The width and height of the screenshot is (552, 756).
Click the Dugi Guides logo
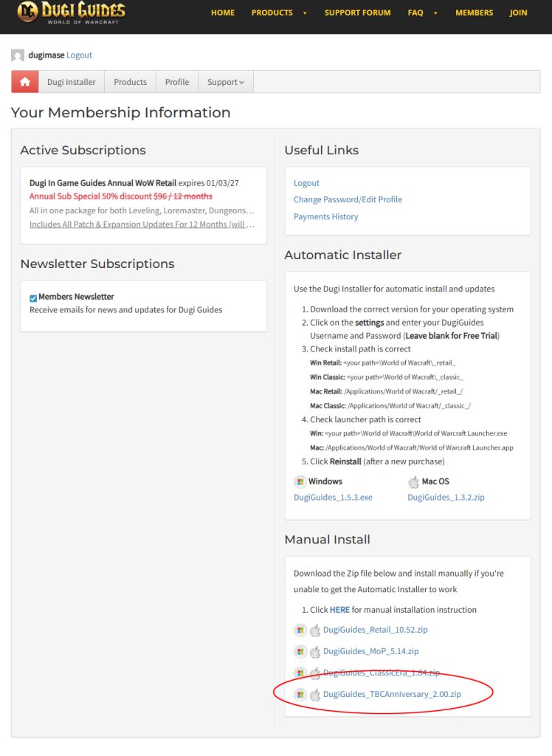pyautogui.click(x=71, y=13)
